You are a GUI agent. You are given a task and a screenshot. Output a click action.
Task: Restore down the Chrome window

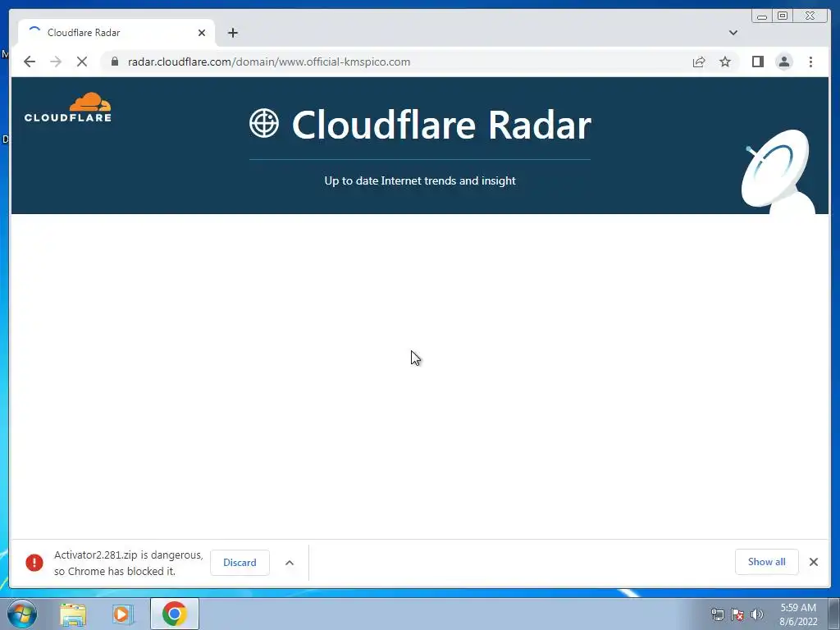[x=783, y=16]
